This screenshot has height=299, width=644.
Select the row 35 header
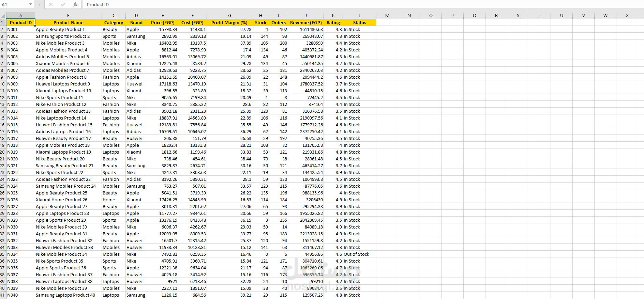[3, 254]
